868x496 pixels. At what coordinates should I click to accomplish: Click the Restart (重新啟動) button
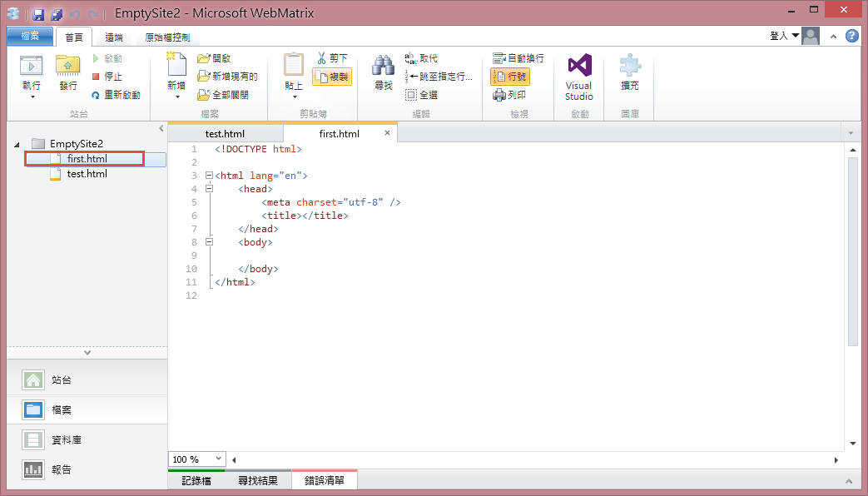(117, 95)
